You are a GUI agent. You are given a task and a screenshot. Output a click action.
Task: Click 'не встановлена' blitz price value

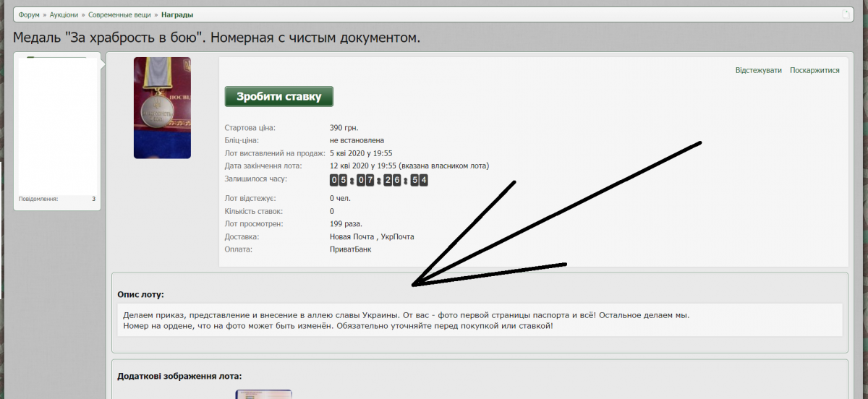(x=357, y=140)
